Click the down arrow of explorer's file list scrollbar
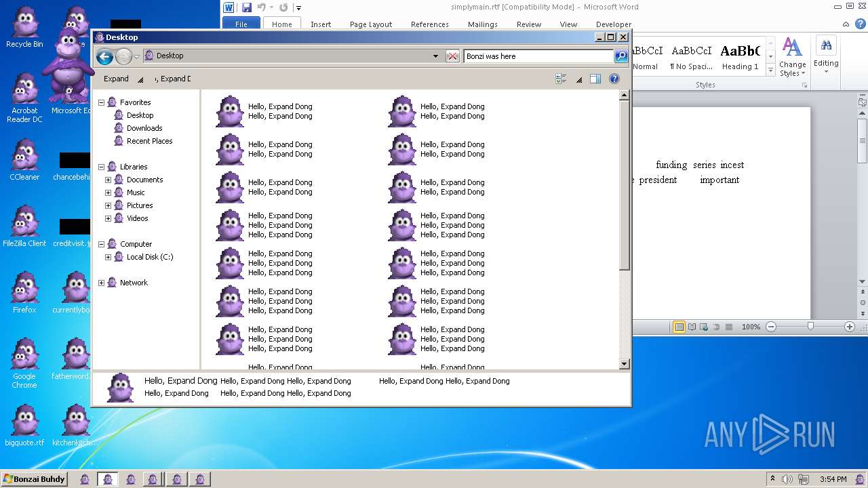Image resolution: width=868 pixels, height=488 pixels. tap(625, 364)
